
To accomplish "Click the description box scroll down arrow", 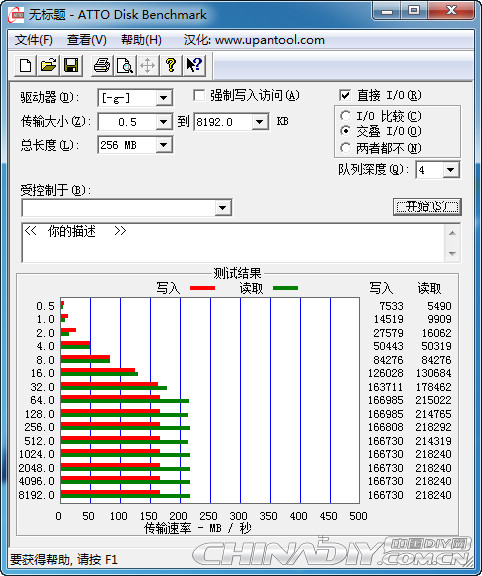I will (452, 253).
